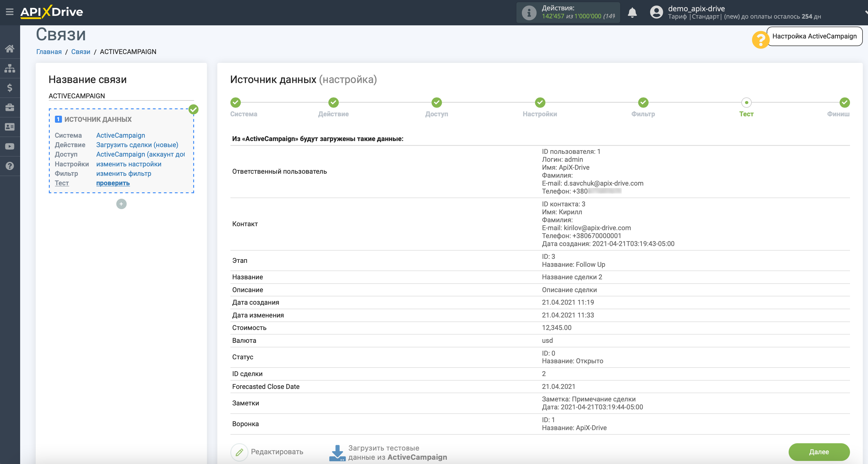
Task: Click the Тест label in source block
Action: click(62, 183)
